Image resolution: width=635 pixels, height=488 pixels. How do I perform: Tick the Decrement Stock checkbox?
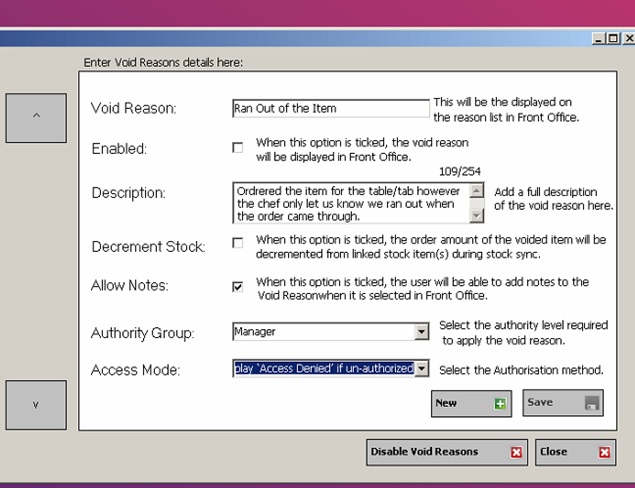[x=238, y=243]
